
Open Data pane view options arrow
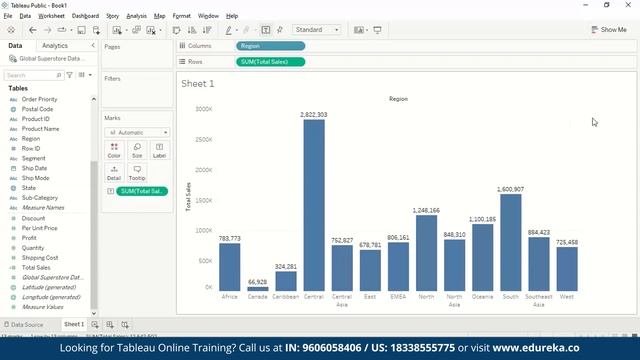[x=90, y=75]
